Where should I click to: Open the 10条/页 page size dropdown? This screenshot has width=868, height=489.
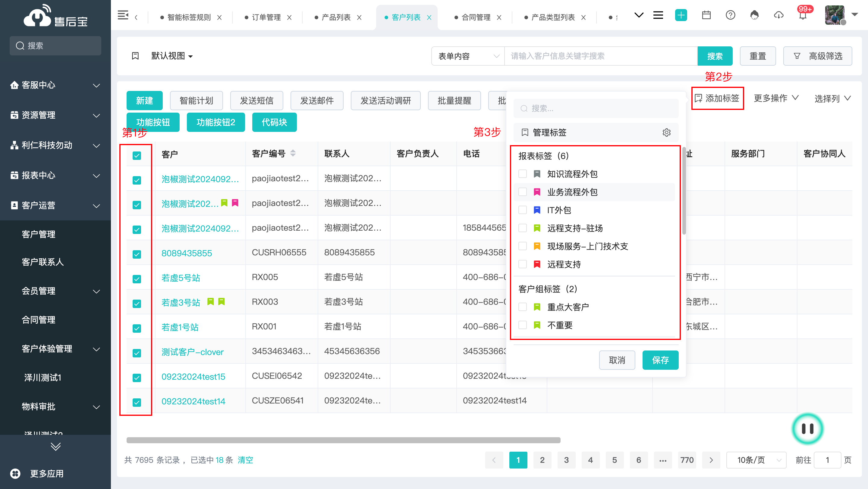click(756, 460)
